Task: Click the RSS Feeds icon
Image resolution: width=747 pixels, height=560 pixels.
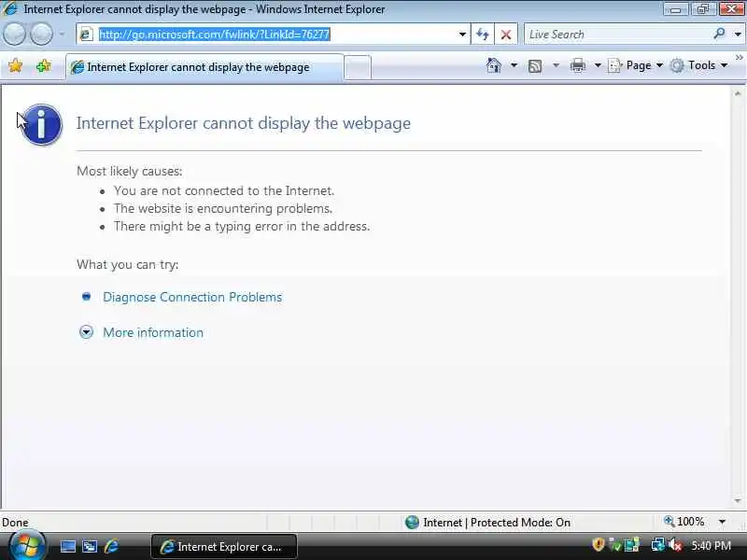Action: click(535, 65)
